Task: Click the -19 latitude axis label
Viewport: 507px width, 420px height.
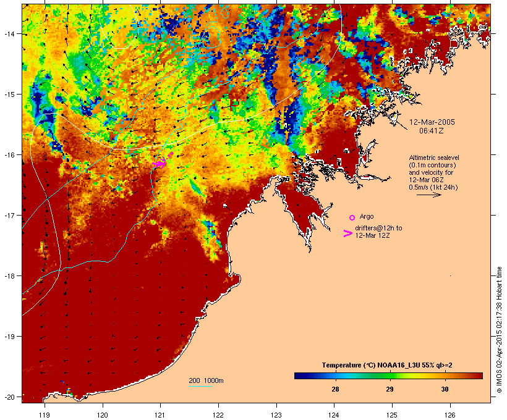Action: tap(9, 337)
